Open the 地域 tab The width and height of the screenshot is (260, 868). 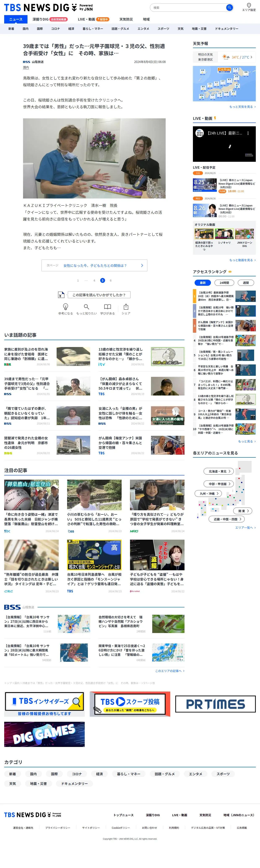pos(146,19)
